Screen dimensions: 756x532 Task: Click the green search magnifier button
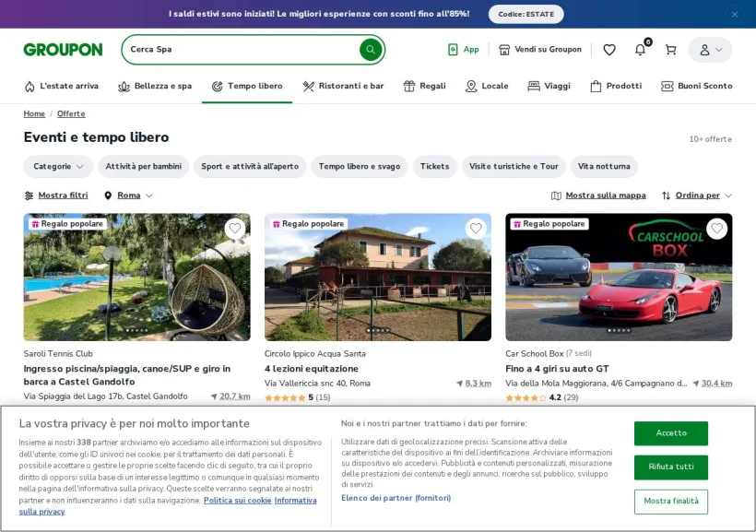point(371,49)
